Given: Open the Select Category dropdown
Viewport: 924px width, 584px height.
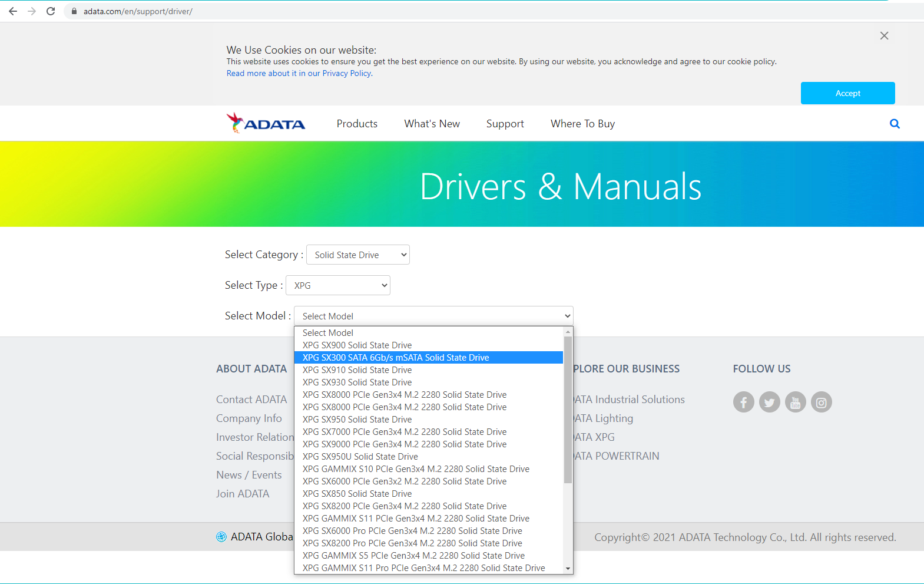Looking at the screenshot, I should pyautogui.click(x=358, y=255).
